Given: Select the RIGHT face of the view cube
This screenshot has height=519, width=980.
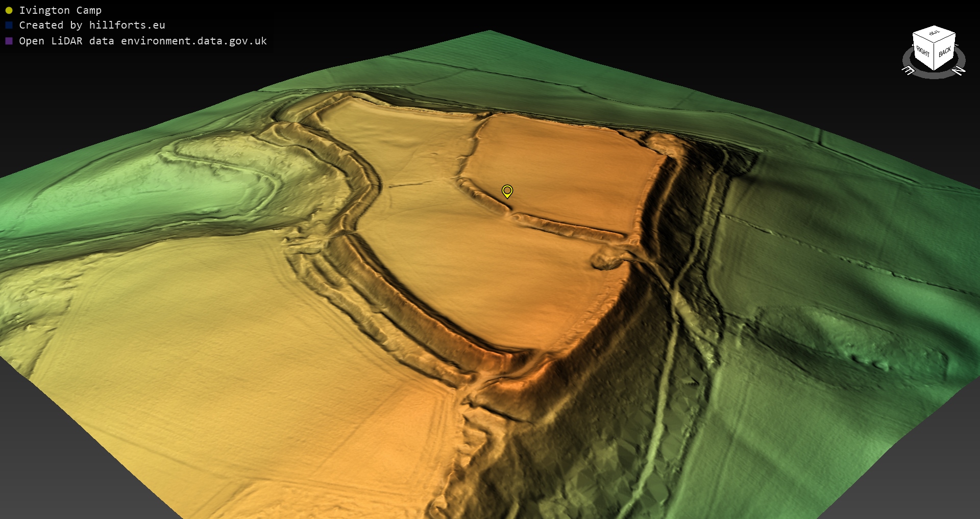Looking at the screenshot, I should [x=923, y=51].
